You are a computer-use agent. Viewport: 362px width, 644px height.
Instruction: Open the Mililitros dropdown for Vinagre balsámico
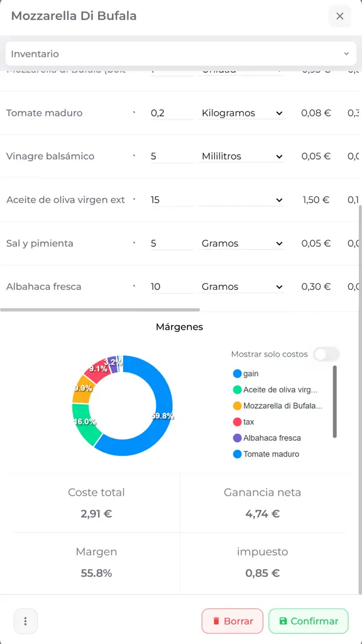tap(242, 156)
